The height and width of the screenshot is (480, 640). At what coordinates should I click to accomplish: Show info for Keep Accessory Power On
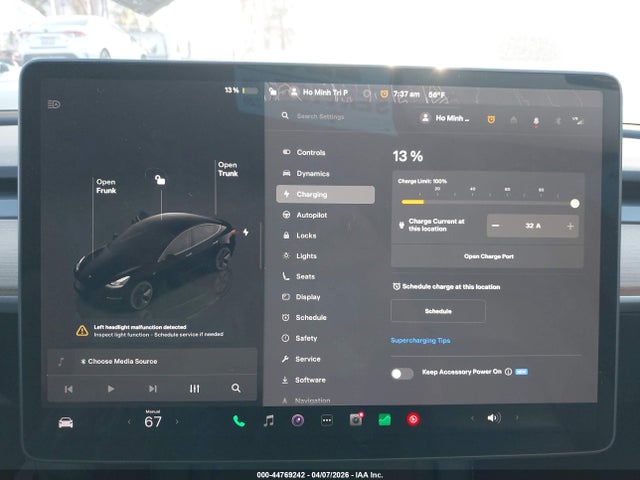pos(508,372)
